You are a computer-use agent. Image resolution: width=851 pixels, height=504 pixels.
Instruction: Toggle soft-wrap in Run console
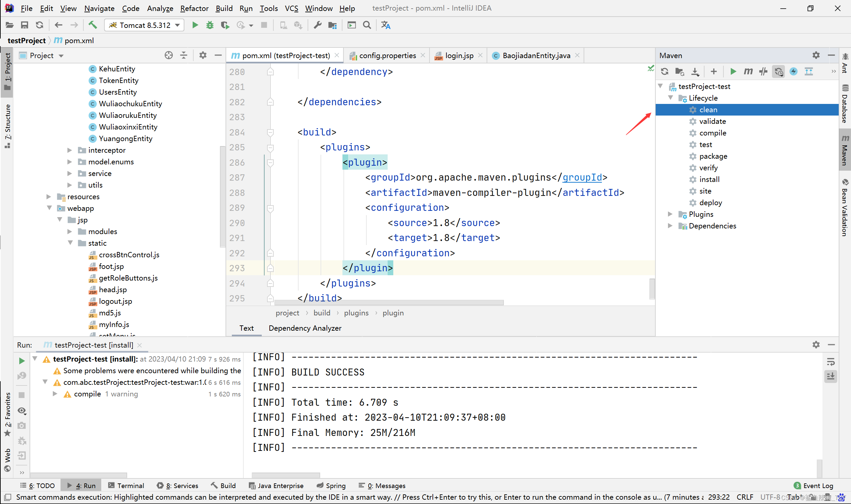[x=830, y=362]
